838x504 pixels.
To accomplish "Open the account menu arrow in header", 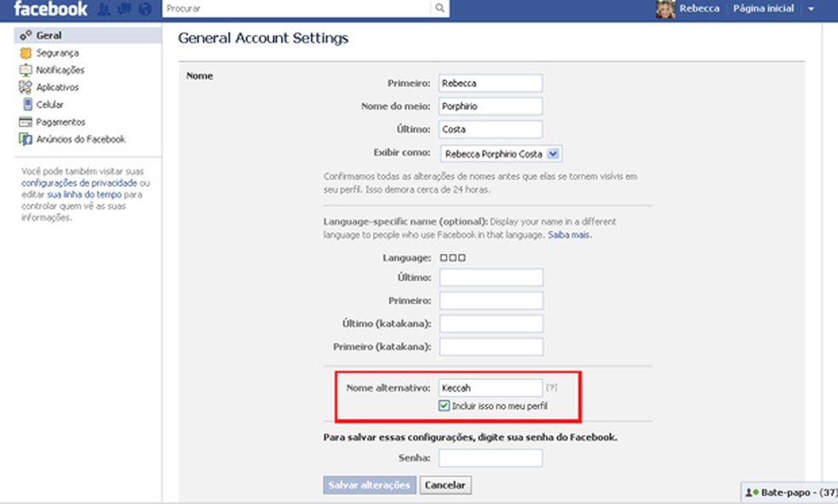I will 811,9.
